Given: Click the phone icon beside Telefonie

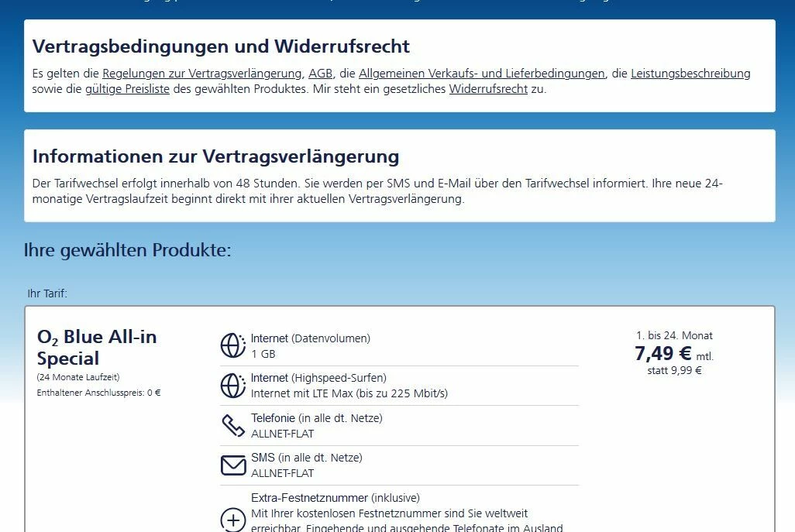Looking at the screenshot, I should 233,426.
